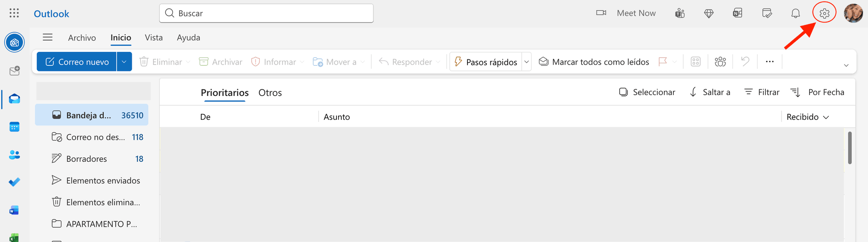Open People in the left sidebar
The image size is (868, 242).
pyautogui.click(x=14, y=155)
